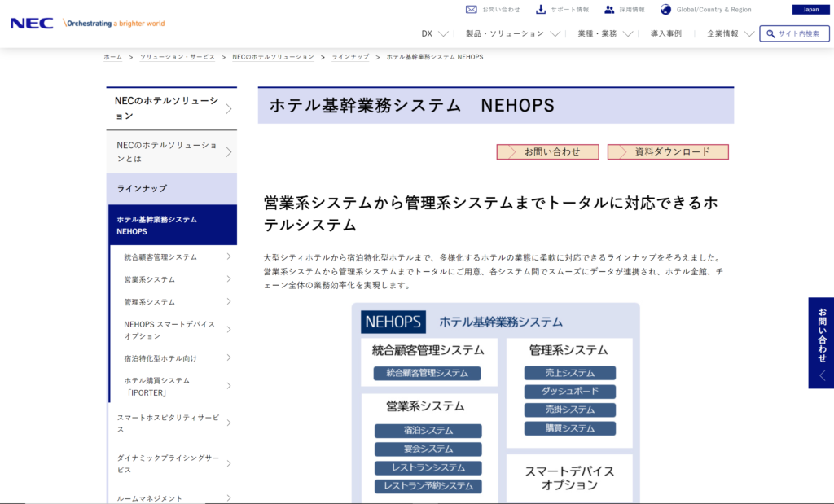
Task: Expand the 業種・業務 menu
Action: tap(605, 33)
